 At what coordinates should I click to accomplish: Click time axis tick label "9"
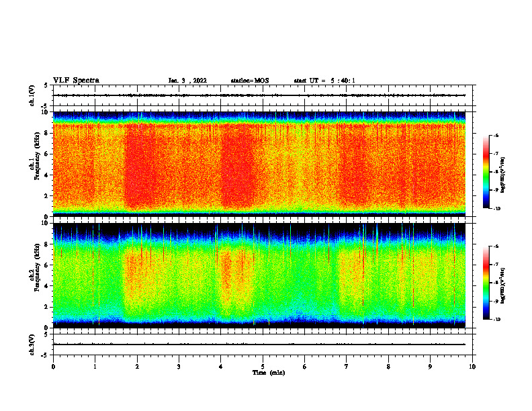(430, 367)
